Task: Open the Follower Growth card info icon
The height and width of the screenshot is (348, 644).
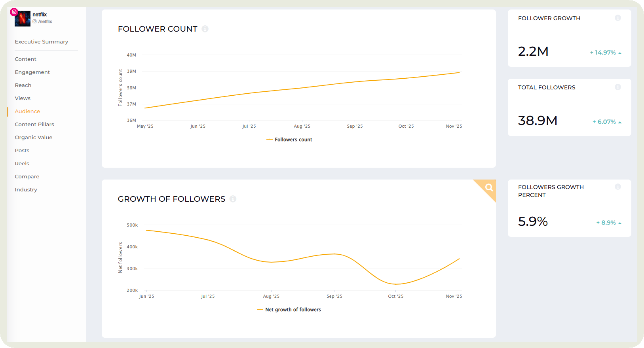Action: [x=618, y=18]
